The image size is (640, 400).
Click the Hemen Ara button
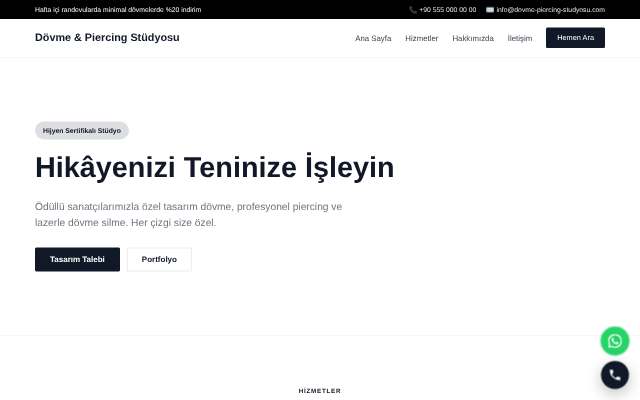(576, 38)
